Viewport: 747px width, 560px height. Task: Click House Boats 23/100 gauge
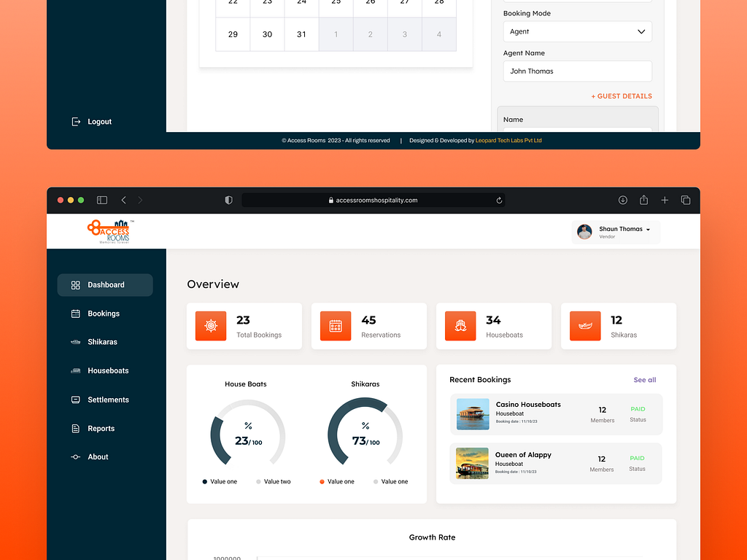[248, 432]
